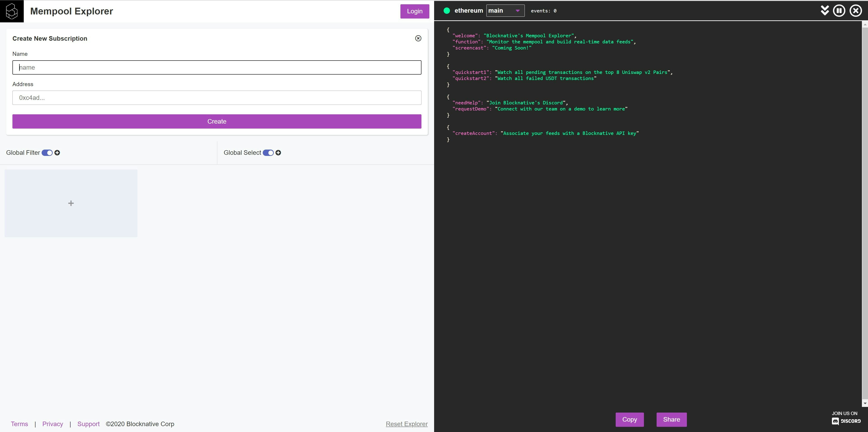Image resolution: width=868 pixels, height=432 pixels.
Task: Open the Join us on Discord icon
Action: coord(846,418)
